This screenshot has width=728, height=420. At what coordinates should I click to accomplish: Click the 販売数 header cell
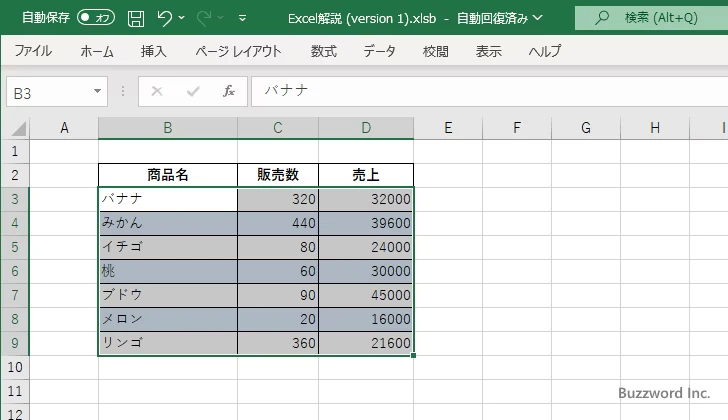click(x=278, y=175)
